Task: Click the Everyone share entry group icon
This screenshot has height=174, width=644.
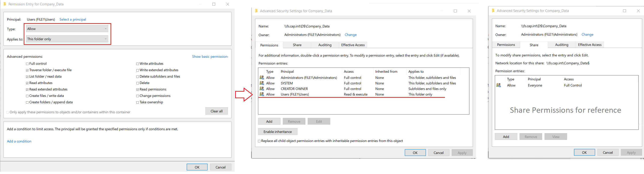Action: [498, 85]
